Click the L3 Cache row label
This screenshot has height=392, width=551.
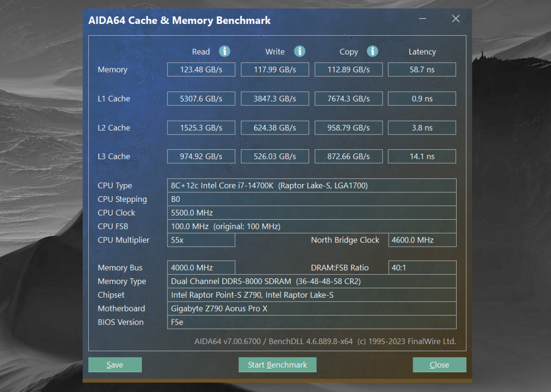pos(114,156)
